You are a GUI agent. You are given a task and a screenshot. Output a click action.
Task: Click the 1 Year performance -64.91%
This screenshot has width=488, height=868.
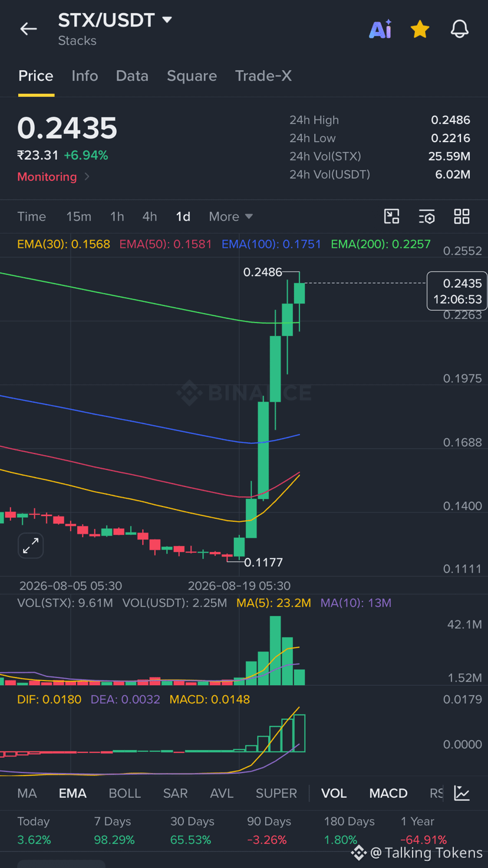423,840
